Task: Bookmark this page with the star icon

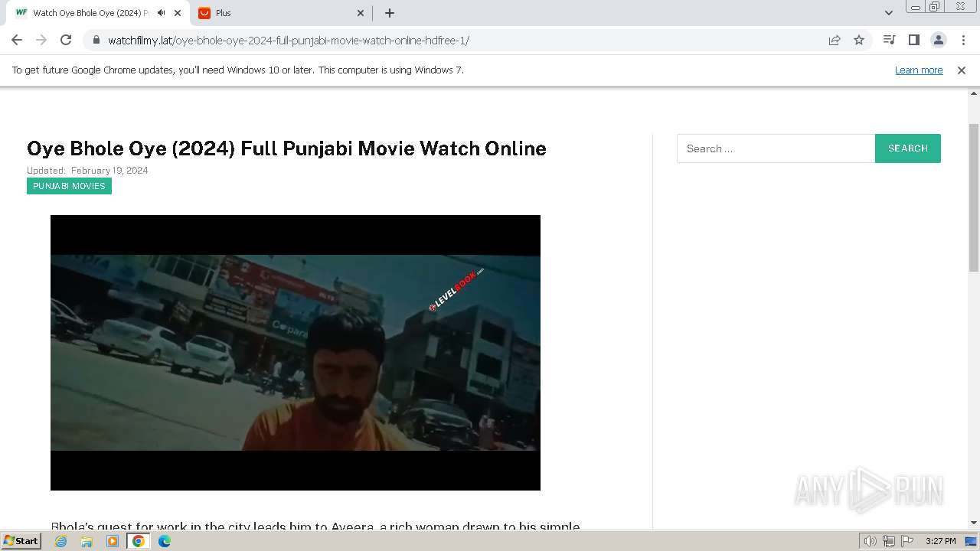Action: coord(859,40)
